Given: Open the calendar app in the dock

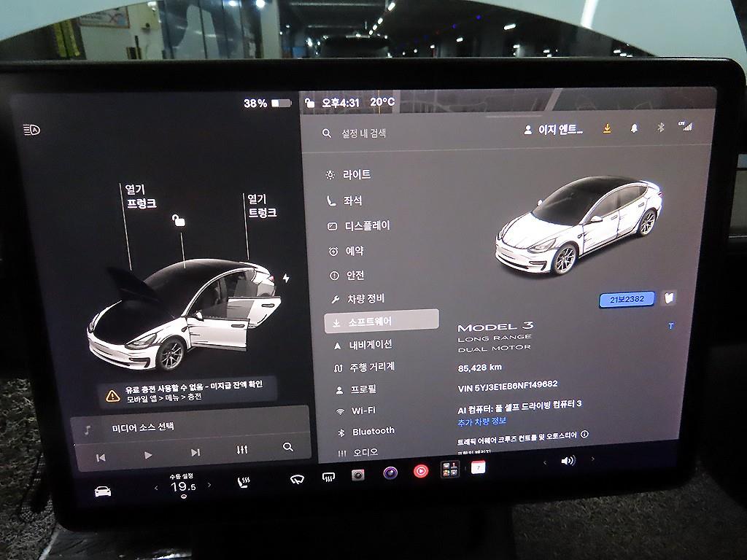Looking at the screenshot, I should [478, 467].
